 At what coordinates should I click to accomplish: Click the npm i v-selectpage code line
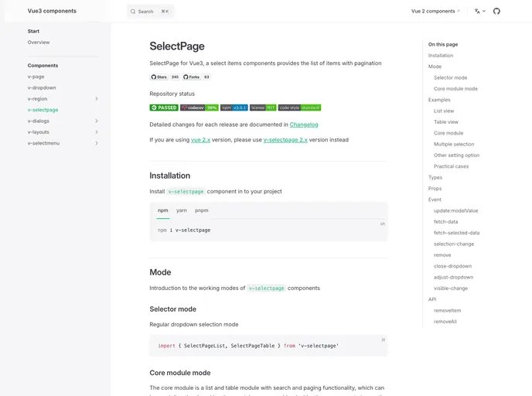coord(184,230)
